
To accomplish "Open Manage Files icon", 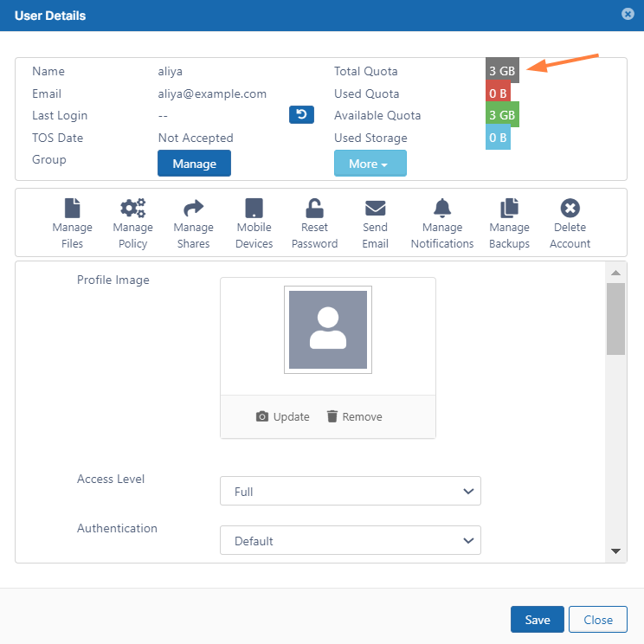I will (73, 208).
